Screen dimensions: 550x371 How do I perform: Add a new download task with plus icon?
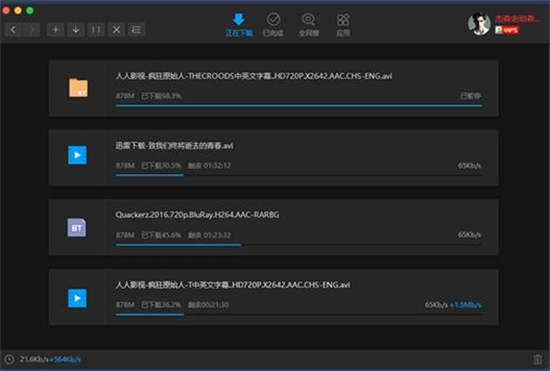(55, 30)
